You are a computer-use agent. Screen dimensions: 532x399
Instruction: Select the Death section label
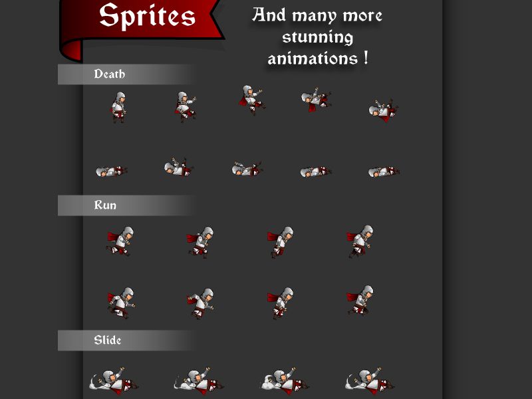[109, 74]
